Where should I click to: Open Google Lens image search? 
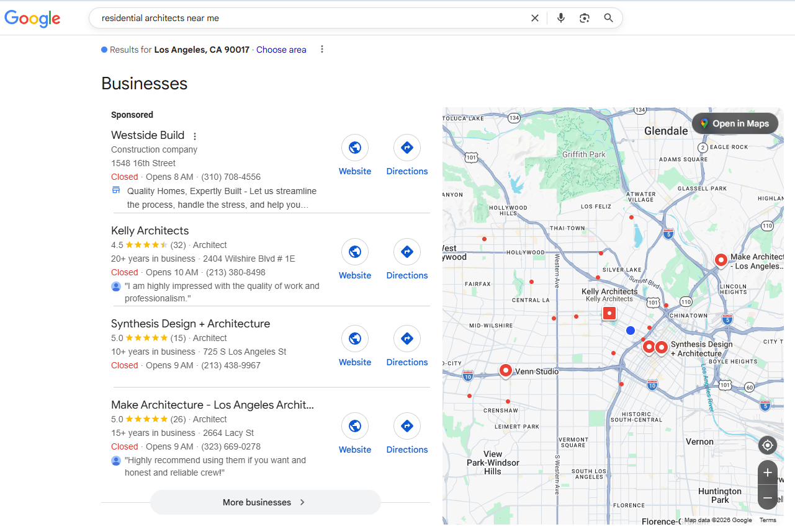coord(585,18)
